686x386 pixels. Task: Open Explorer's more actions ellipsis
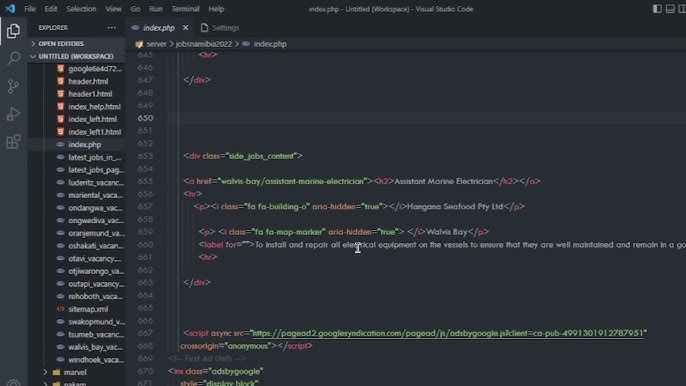[x=112, y=28]
